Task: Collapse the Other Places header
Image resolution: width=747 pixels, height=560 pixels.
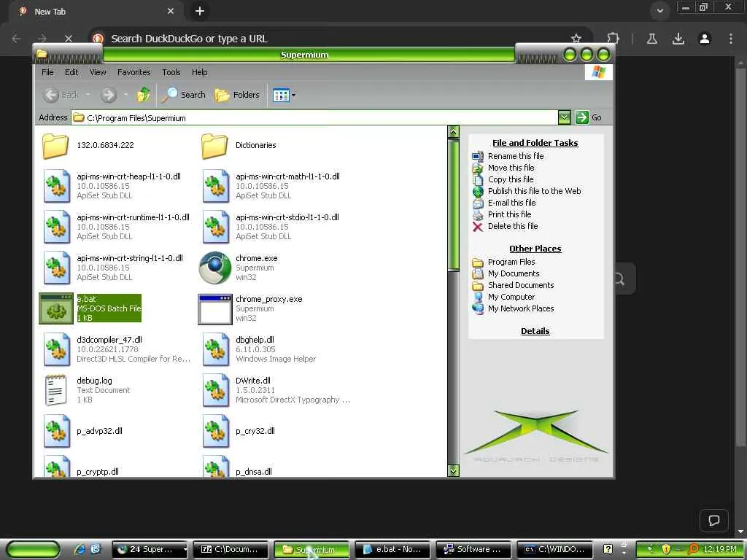Action: click(x=535, y=249)
